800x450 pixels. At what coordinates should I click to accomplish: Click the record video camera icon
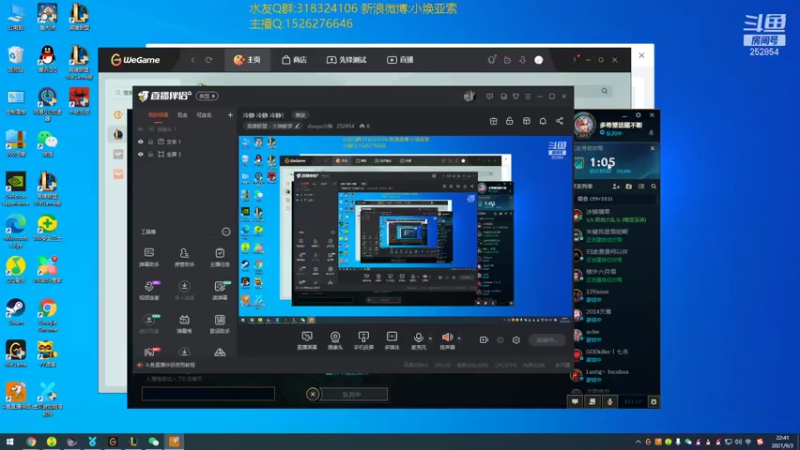[484, 340]
